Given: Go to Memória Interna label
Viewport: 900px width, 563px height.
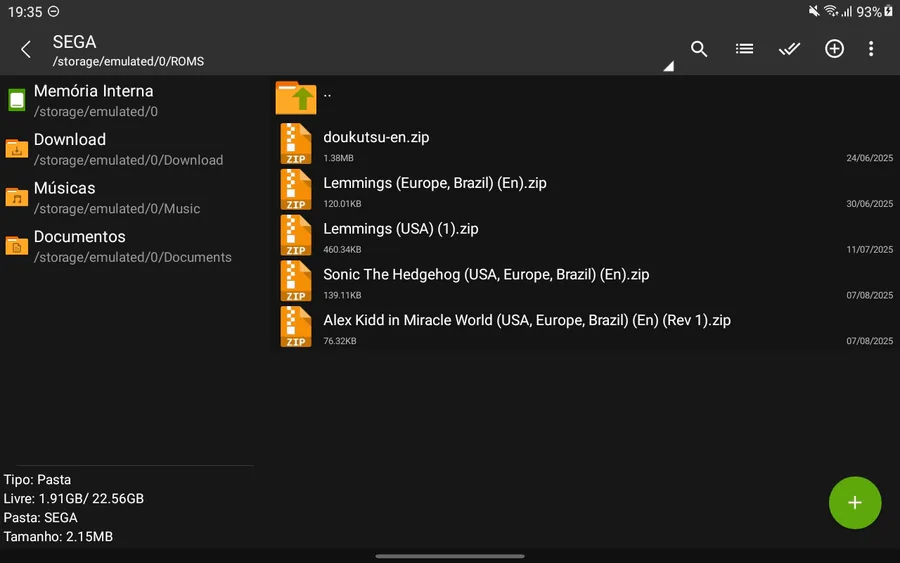Looking at the screenshot, I should click(x=94, y=91).
